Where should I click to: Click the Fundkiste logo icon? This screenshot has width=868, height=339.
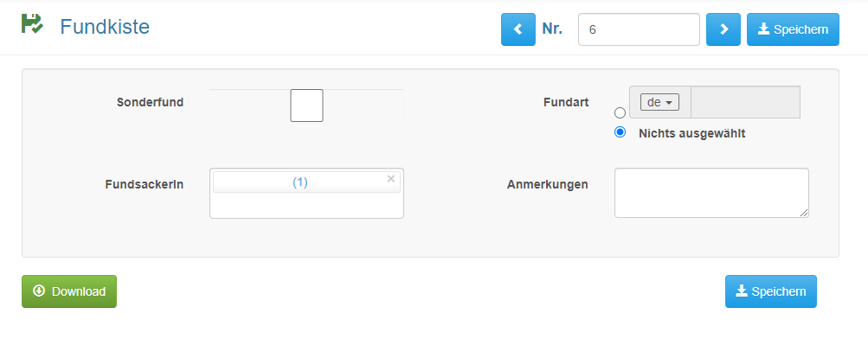point(31,24)
